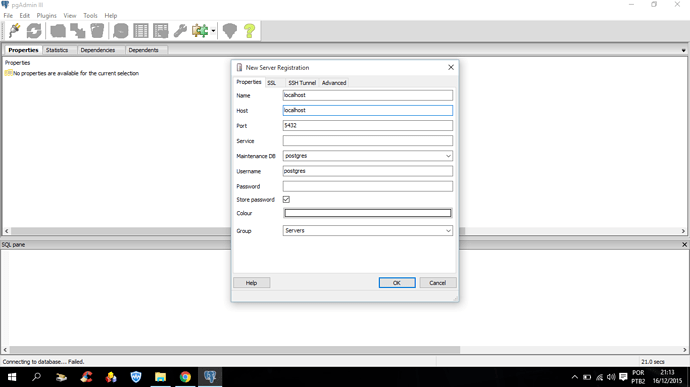Viewport: 690px width, 387px height.
Task: Click the View data grid icon
Action: 141,31
